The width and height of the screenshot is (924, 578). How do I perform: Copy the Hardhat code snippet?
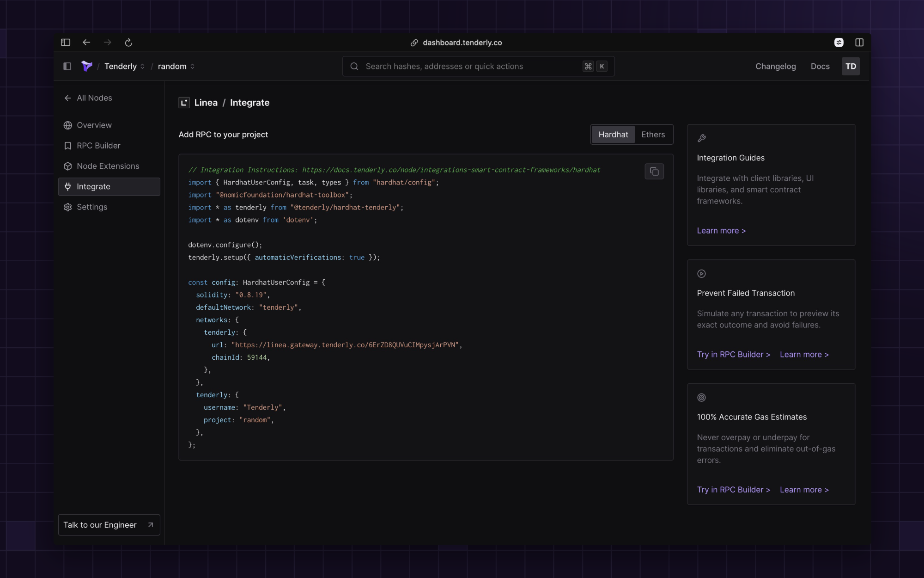coord(654,172)
